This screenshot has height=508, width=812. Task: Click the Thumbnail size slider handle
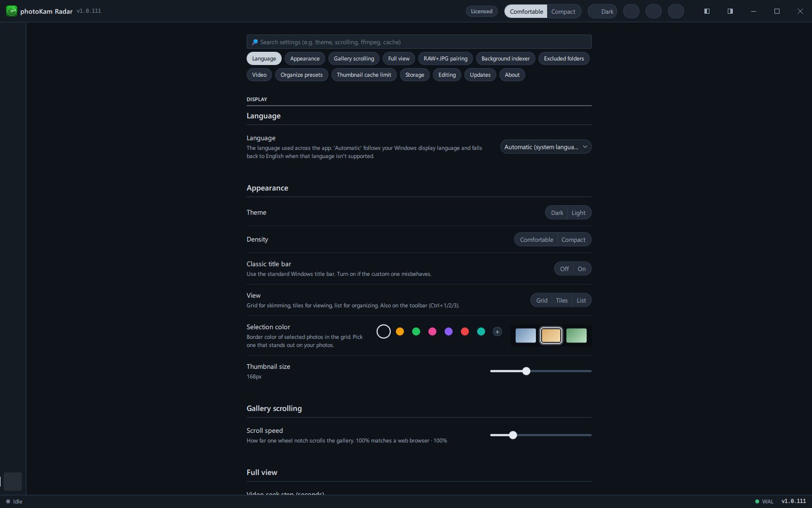[x=526, y=371]
